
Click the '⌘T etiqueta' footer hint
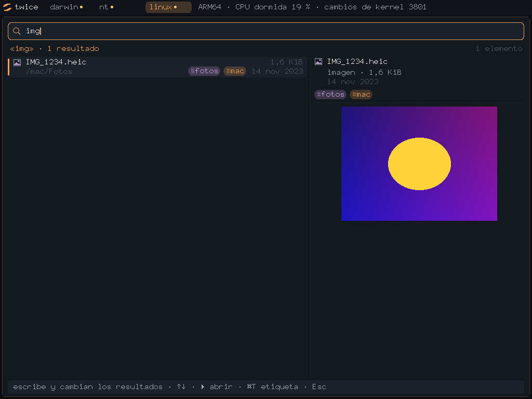point(272,387)
